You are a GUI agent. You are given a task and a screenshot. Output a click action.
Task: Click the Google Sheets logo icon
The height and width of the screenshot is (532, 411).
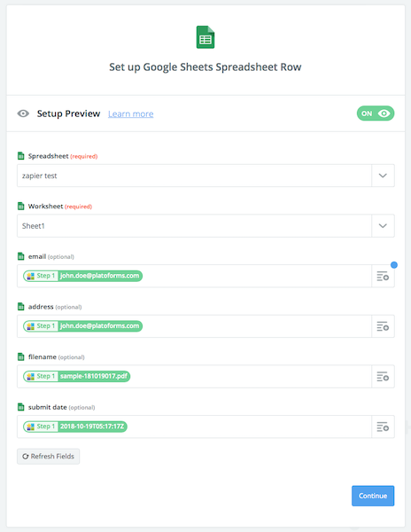(x=205, y=37)
